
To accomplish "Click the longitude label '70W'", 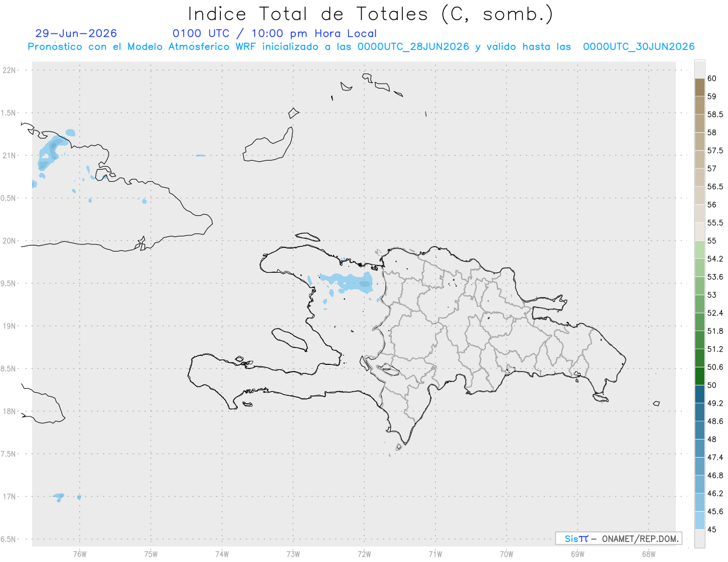I will tap(507, 554).
